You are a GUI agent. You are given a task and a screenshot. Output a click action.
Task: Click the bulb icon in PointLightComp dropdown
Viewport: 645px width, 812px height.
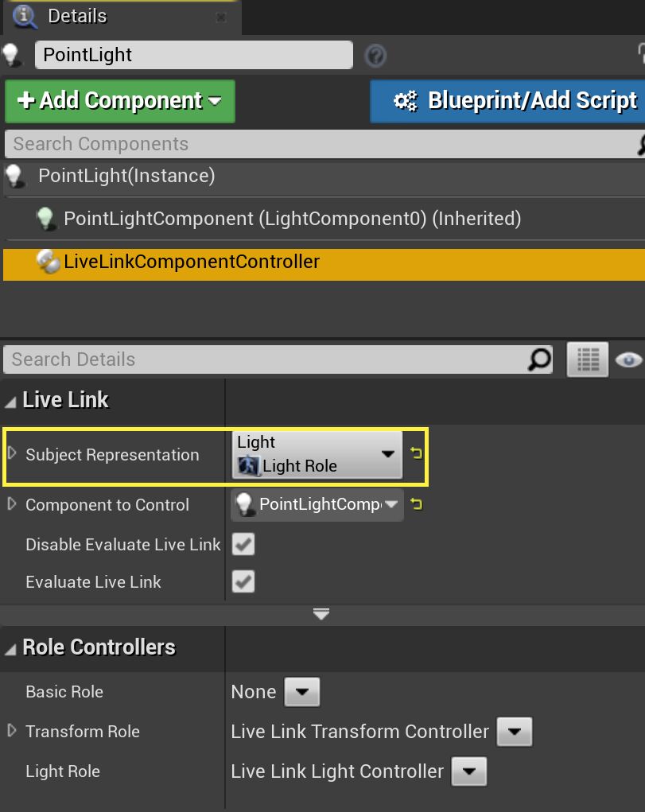click(x=244, y=504)
